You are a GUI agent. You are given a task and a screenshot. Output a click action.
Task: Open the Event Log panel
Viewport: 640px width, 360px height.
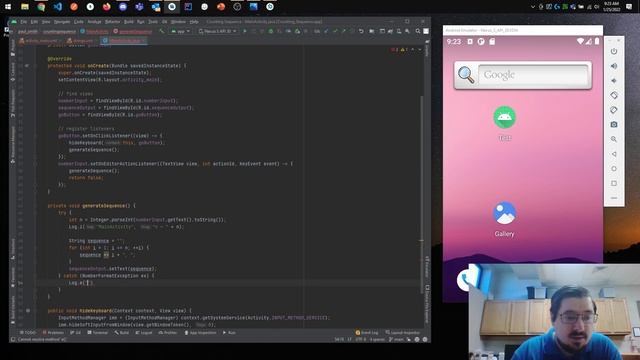coord(367,333)
